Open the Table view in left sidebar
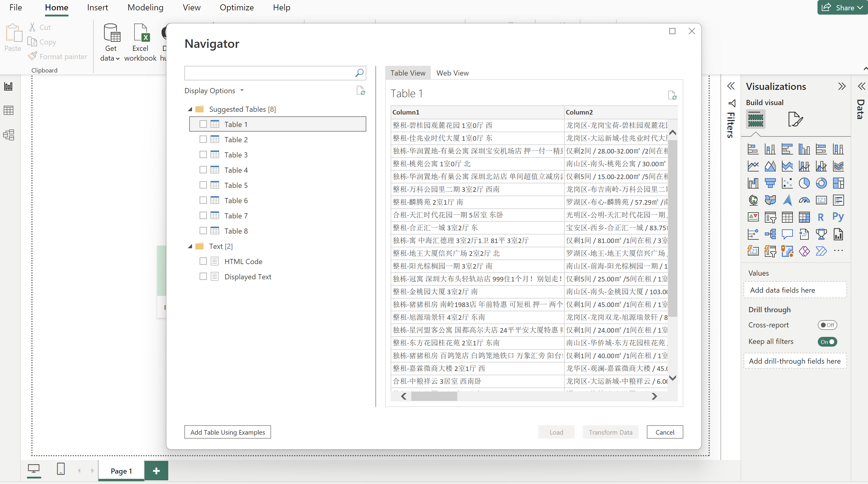The height and width of the screenshot is (484, 868). pos(9,110)
